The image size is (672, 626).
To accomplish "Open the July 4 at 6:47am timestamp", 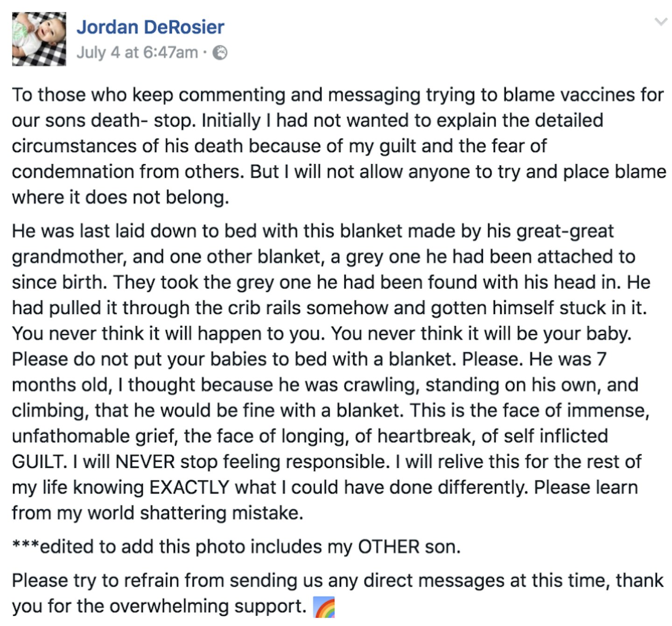I will pos(137,52).
